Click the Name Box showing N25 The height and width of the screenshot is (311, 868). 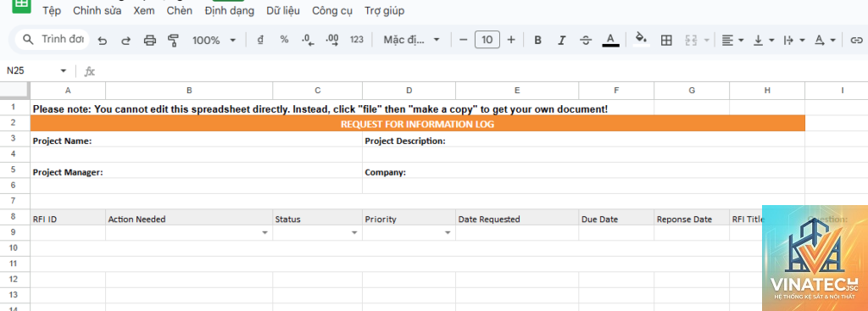[x=36, y=71]
